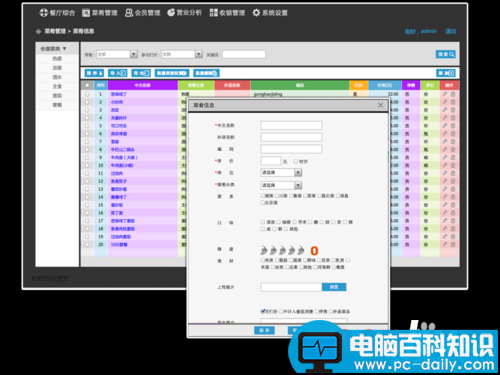Tick the checkbox for row 5
500x375 pixels.
tap(87, 126)
